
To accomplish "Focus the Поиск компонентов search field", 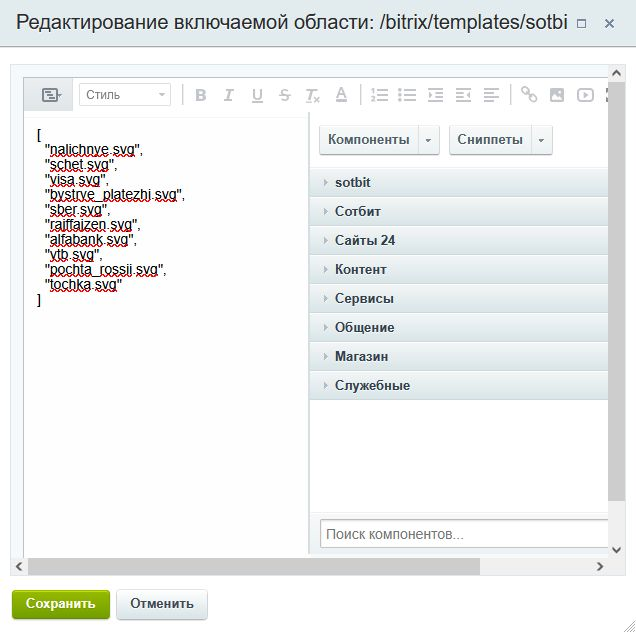I will tap(464, 534).
